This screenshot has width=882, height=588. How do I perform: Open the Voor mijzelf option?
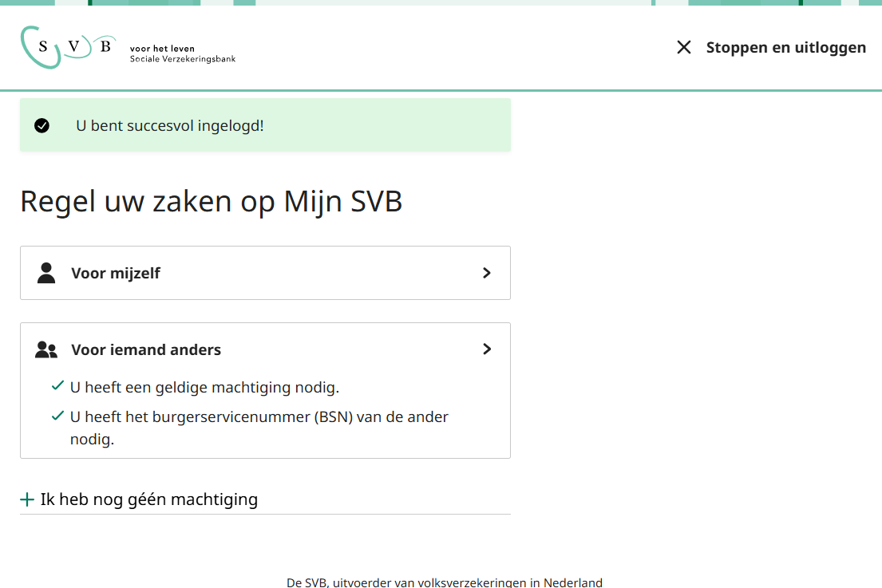265,273
